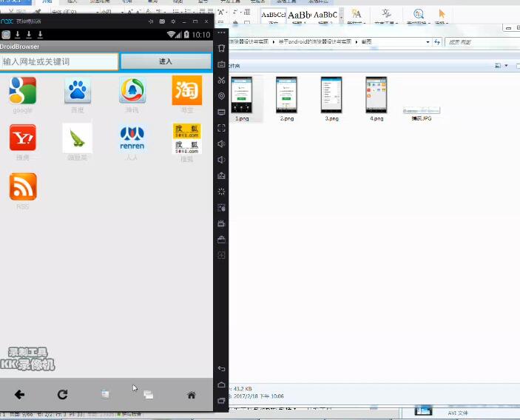Click Nox keyboard control icon
The image size is (520, 420).
pyautogui.click(x=221, y=64)
